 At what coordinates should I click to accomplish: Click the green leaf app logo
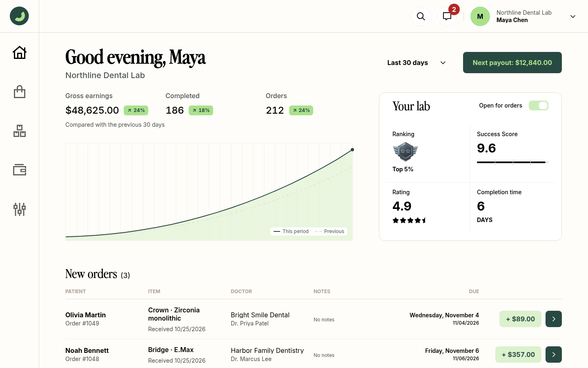pyautogui.click(x=19, y=16)
